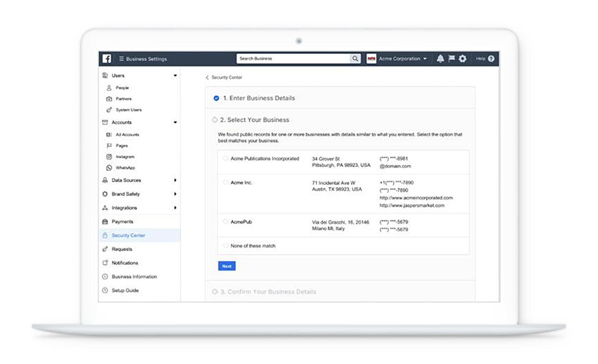Click the Security Center lock icon
The image size is (598, 364).
(105, 235)
